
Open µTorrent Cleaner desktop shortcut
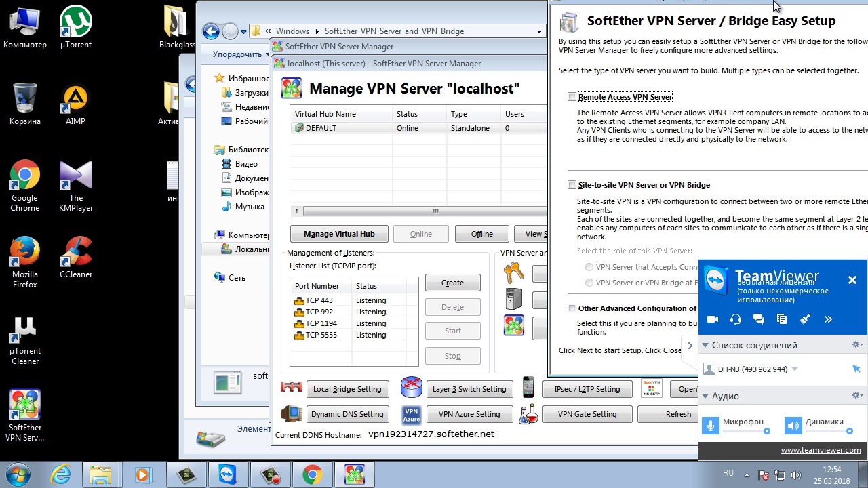[x=25, y=339]
